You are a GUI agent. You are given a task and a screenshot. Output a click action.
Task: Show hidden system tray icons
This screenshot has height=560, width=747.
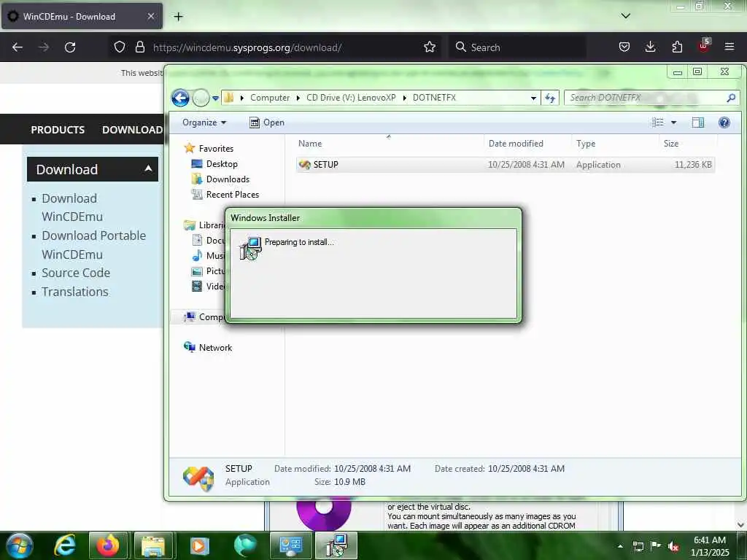pos(620,546)
